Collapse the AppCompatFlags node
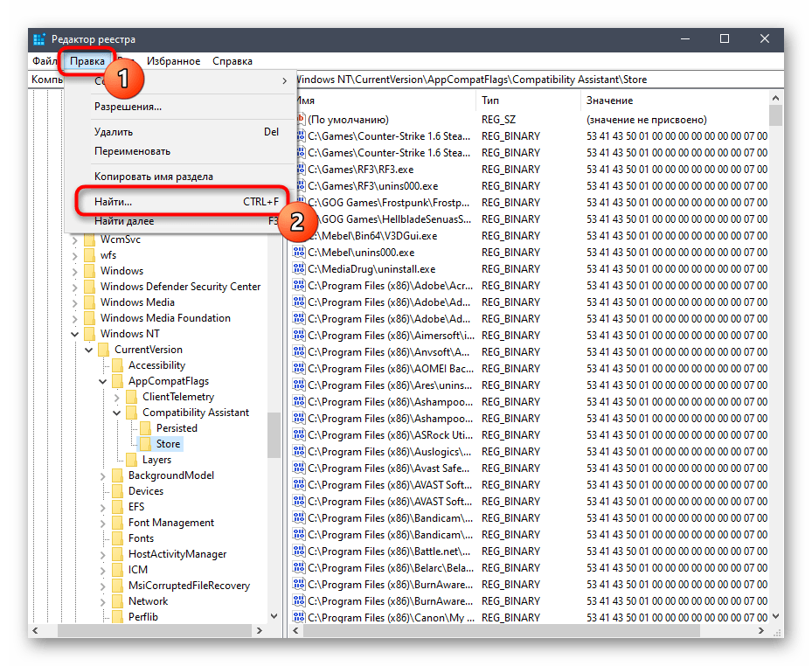This screenshot has width=812, height=666. 103,382
